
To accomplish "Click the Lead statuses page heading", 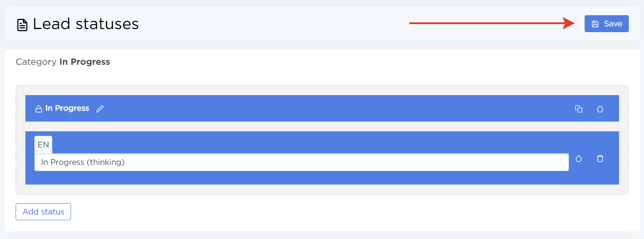I will pyautogui.click(x=86, y=24).
